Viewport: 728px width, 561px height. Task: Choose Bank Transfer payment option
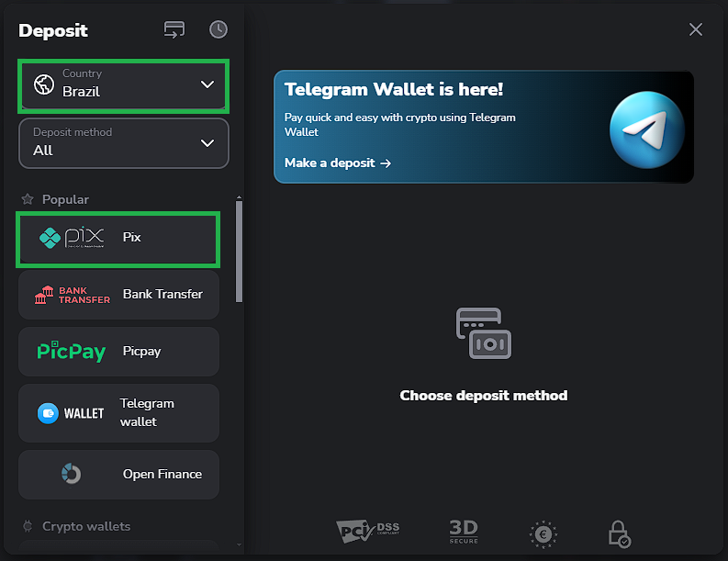pos(118,295)
